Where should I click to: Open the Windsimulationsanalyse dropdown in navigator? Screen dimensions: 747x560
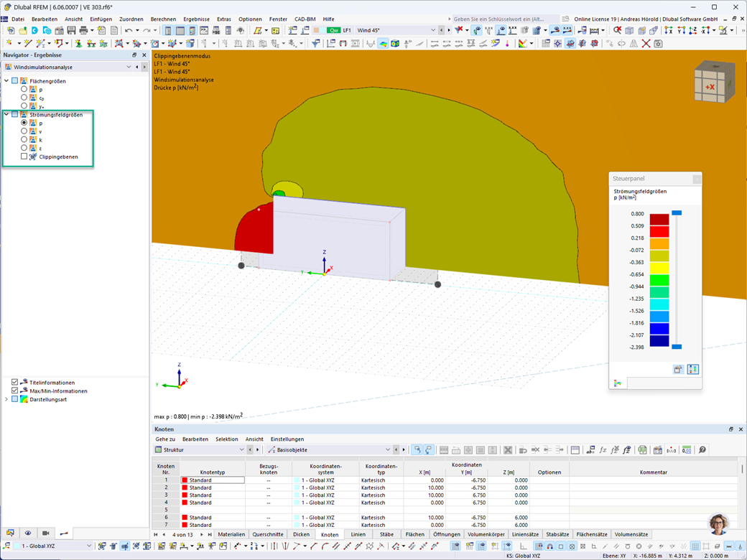point(129,67)
